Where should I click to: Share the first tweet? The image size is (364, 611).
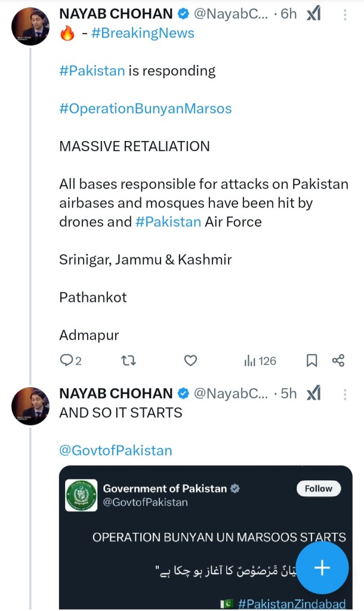(338, 360)
